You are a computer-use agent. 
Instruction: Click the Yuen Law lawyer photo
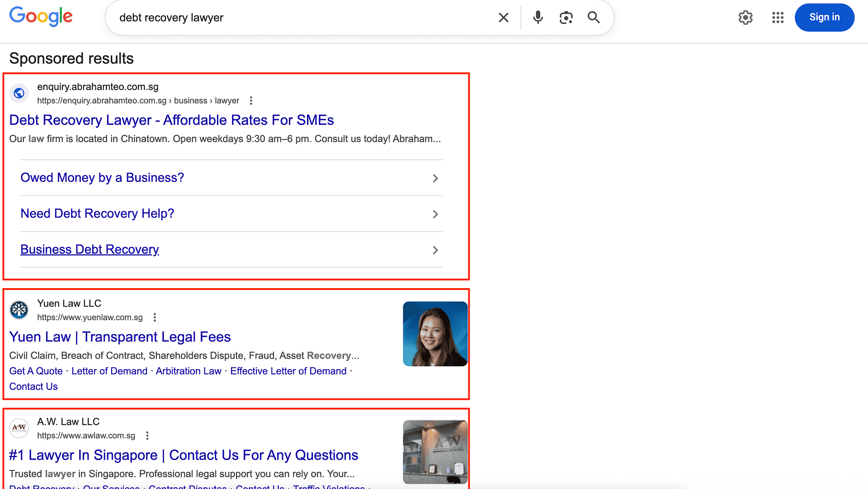point(435,334)
